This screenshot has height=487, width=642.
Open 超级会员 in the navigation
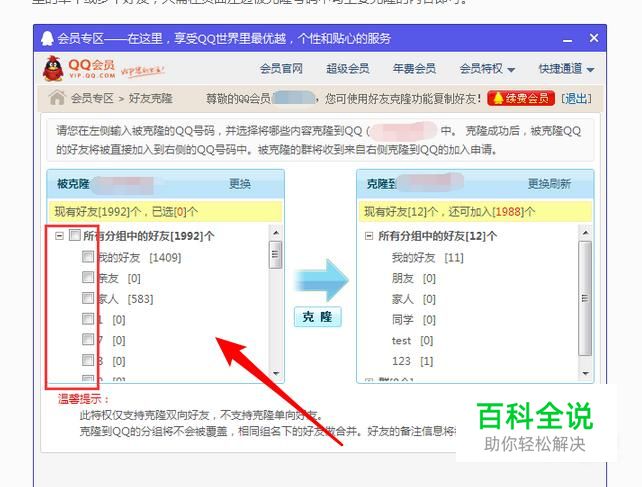pyautogui.click(x=348, y=69)
